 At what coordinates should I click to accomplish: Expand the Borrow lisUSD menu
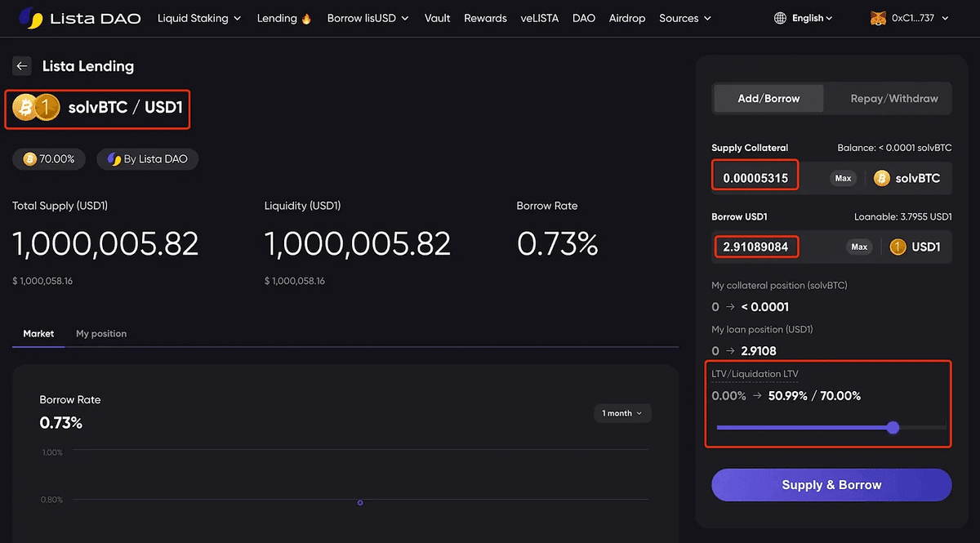coord(367,18)
